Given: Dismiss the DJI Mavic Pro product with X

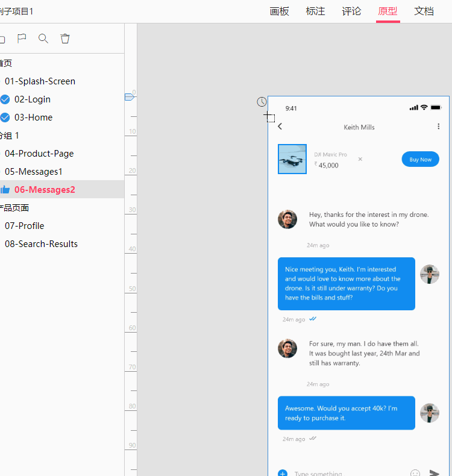Looking at the screenshot, I should pyautogui.click(x=360, y=159).
